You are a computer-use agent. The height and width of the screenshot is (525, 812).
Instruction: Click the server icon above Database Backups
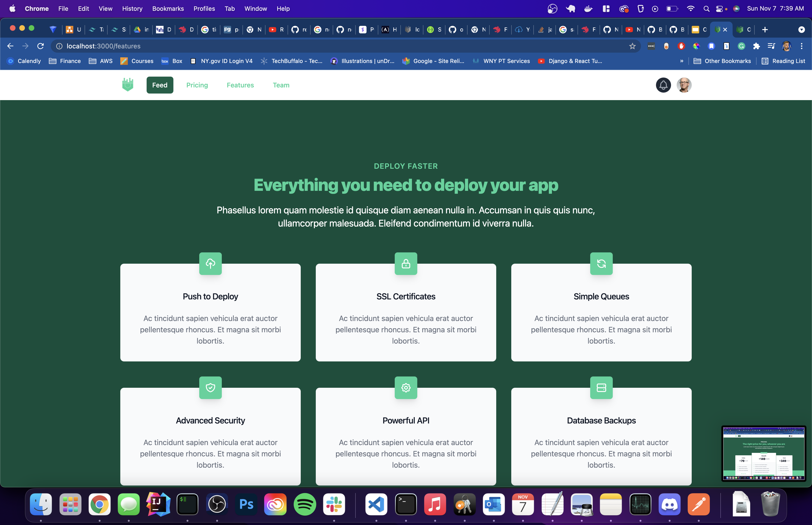(601, 388)
